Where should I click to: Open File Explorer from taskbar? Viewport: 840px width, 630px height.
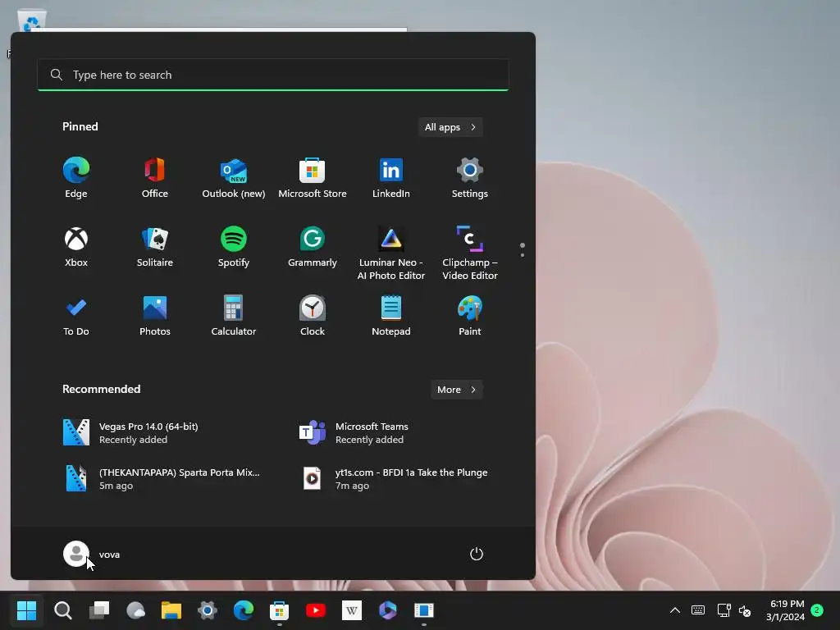[x=171, y=610]
